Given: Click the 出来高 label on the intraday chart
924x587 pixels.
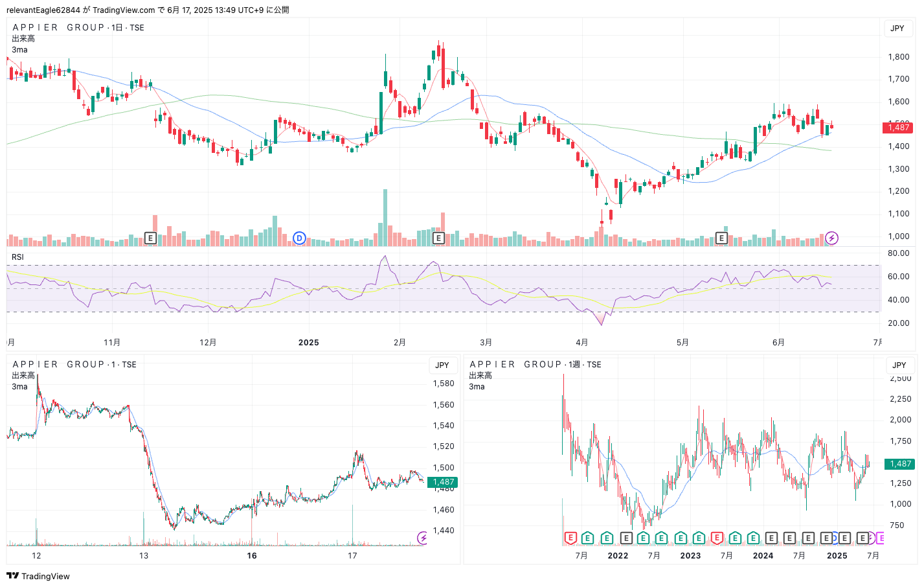Looking at the screenshot, I should pyautogui.click(x=23, y=375).
